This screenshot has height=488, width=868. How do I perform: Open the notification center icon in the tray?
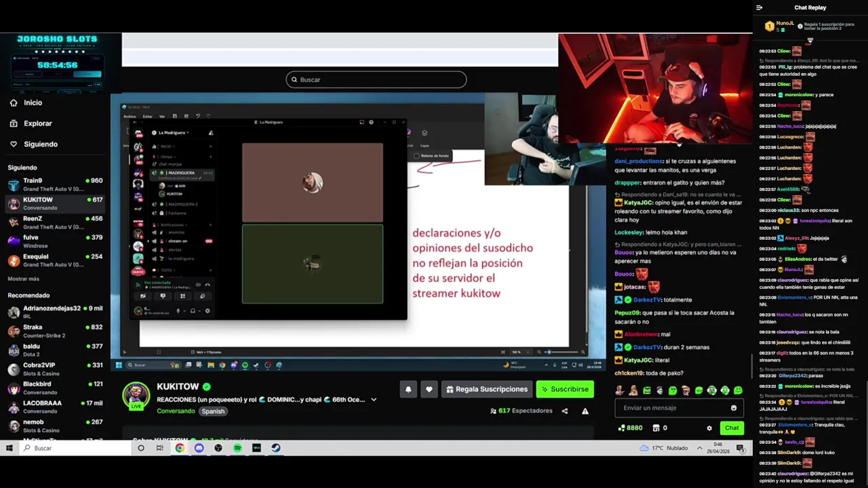(x=740, y=448)
